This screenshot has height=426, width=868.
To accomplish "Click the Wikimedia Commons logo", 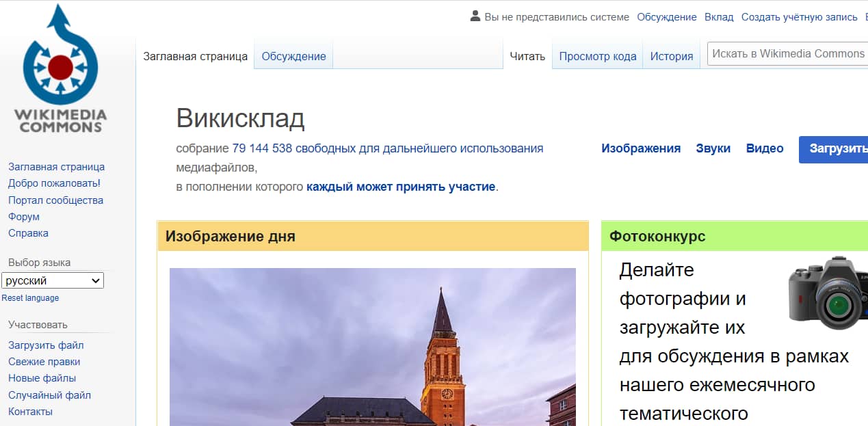I will coord(61,68).
